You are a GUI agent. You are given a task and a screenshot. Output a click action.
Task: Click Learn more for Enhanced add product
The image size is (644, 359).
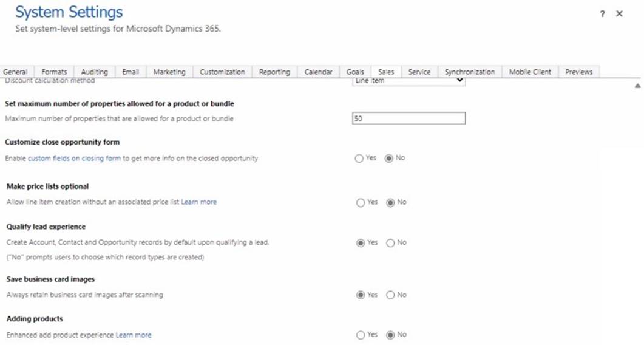[x=134, y=335]
